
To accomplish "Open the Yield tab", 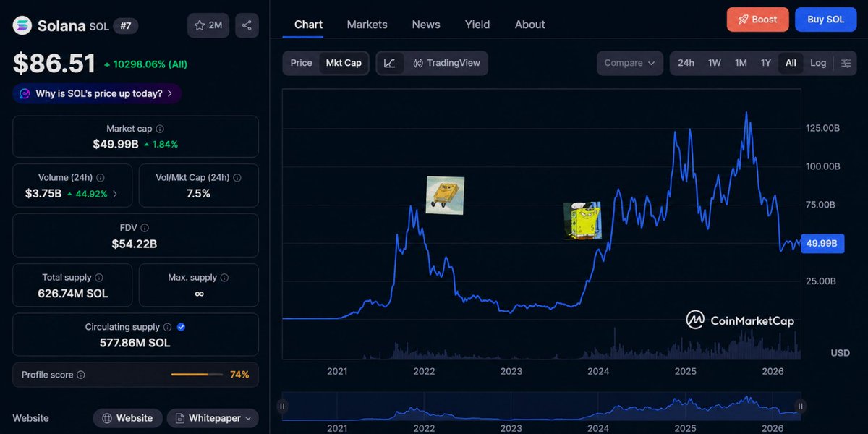I will coord(477,25).
